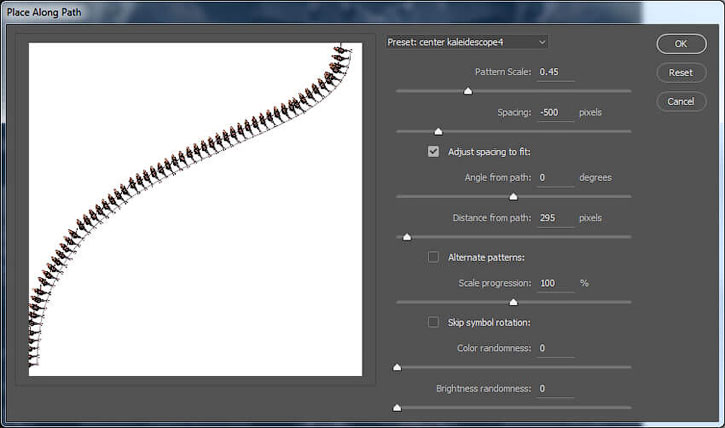Click the path pattern preview image
The width and height of the screenshot is (725, 428).
pyautogui.click(x=195, y=209)
